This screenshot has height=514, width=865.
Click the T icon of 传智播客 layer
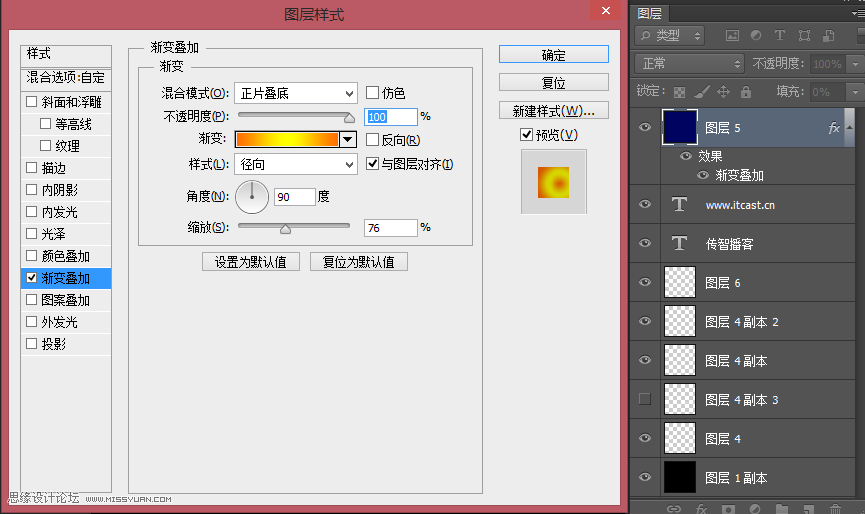point(679,243)
